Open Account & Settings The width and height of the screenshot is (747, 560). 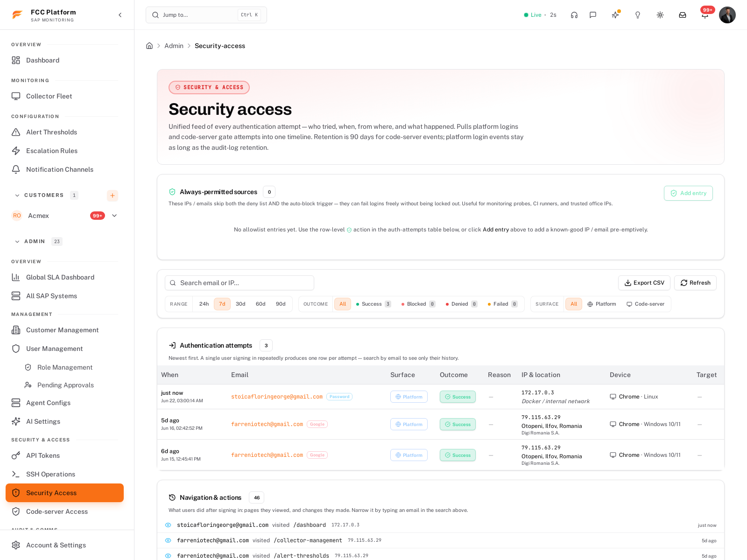[64, 545]
